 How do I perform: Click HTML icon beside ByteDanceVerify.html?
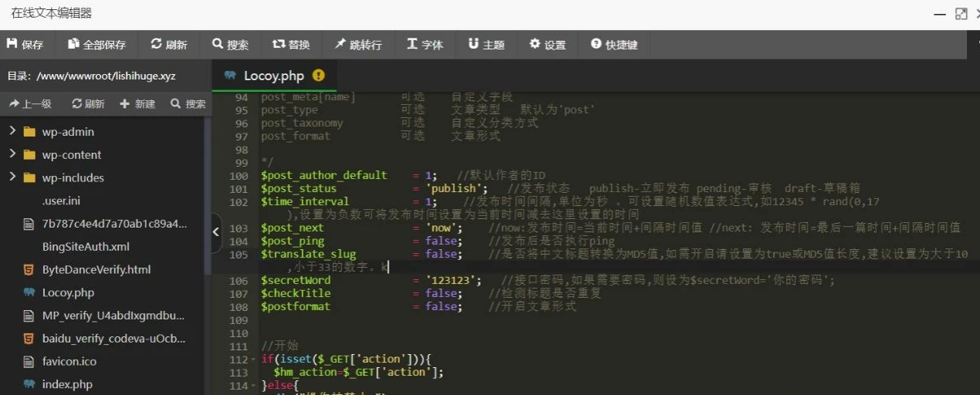click(29, 270)
